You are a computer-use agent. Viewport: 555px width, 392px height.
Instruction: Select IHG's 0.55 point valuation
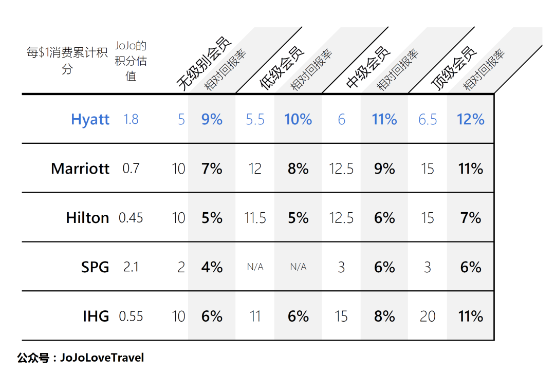[x=131, y=316]
